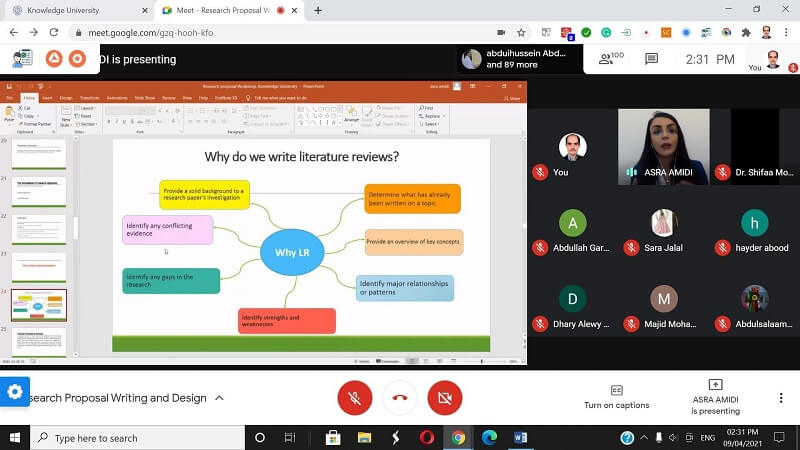Screen dimensions: 800x450
Task: Show hidden system tray icons
Action: (644, 438)
